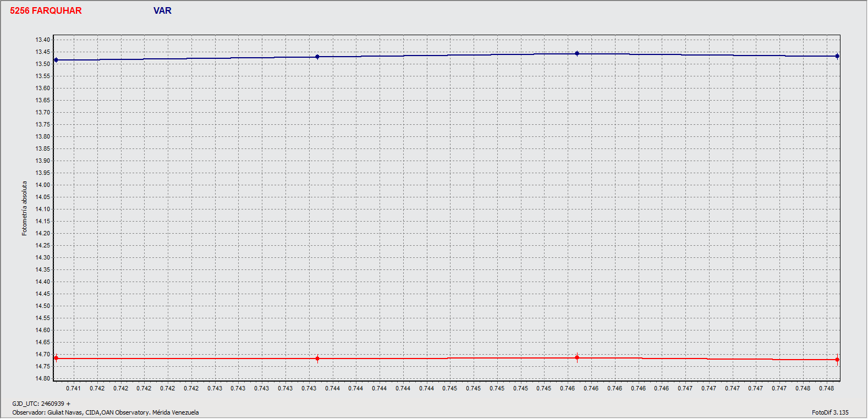Click the leftmost red data point

56,359
